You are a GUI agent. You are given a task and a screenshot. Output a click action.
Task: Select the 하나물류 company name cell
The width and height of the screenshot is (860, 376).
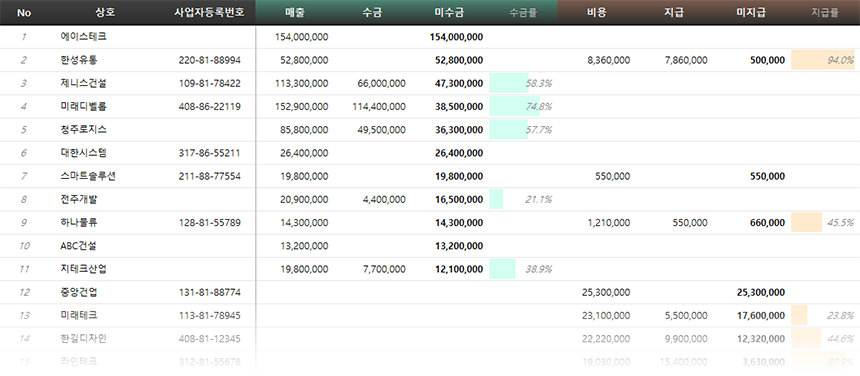(79, 223)
